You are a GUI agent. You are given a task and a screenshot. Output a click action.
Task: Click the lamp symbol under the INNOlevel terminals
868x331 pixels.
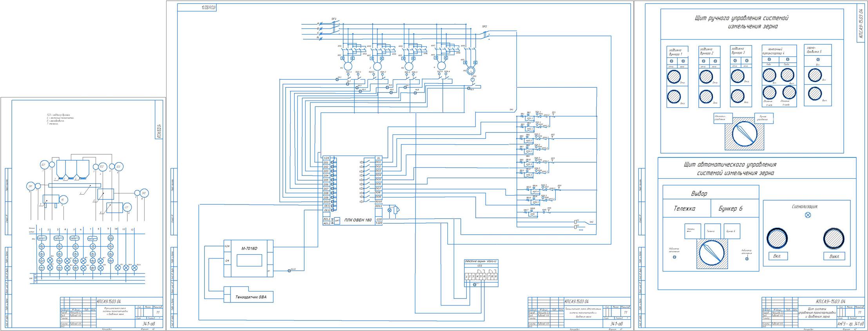click(x=475, y=285)
